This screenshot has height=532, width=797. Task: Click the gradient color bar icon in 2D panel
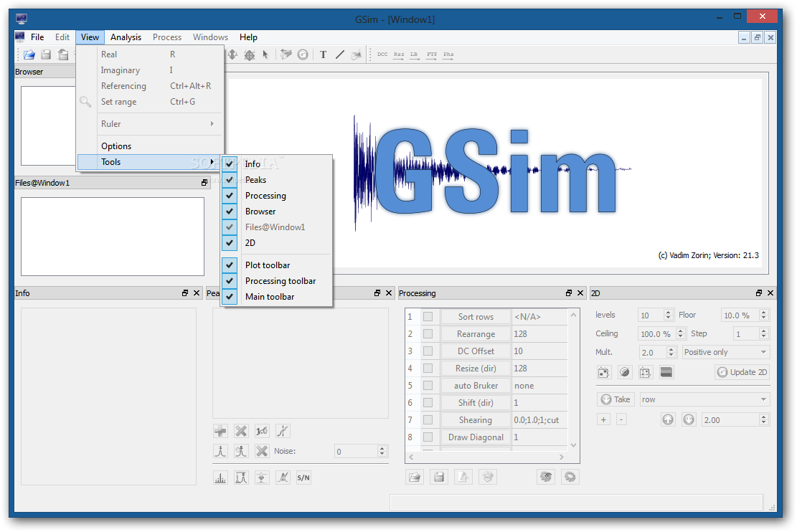click(666, 372)
